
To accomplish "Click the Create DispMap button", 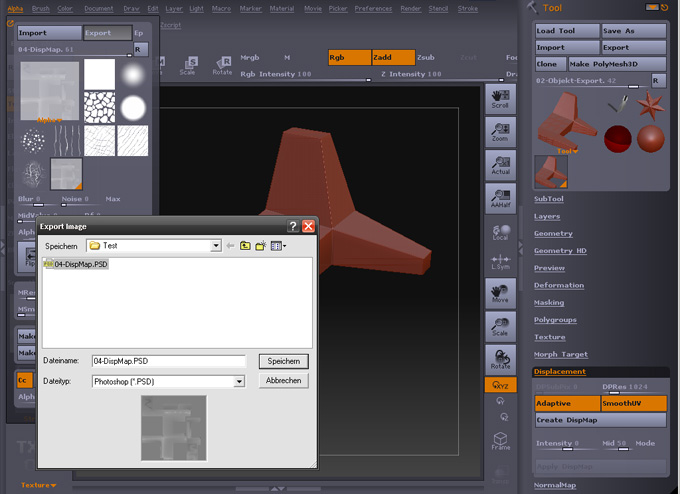I will click(x=600, y=420).
